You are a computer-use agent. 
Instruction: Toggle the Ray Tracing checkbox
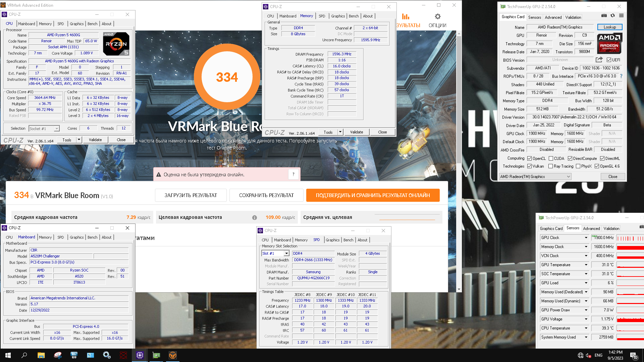click(x=550, y=166)
